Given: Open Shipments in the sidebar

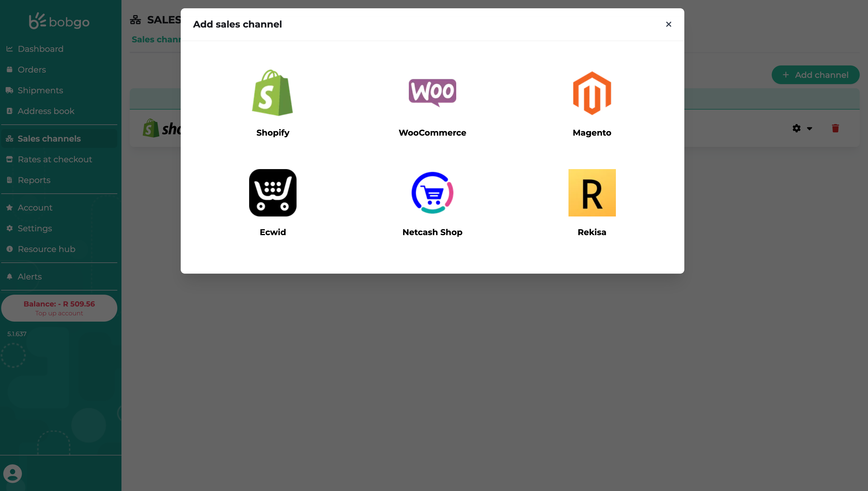Looking at the screenshot, I should point(59,90).
